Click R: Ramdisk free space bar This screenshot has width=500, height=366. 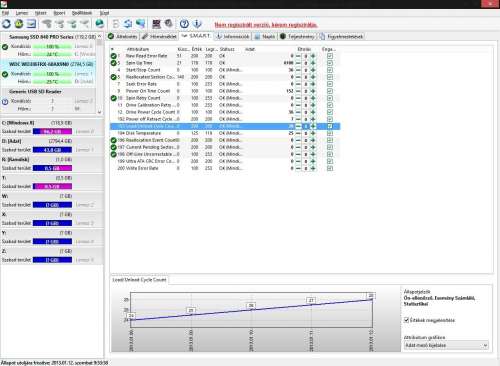[52, 168]
